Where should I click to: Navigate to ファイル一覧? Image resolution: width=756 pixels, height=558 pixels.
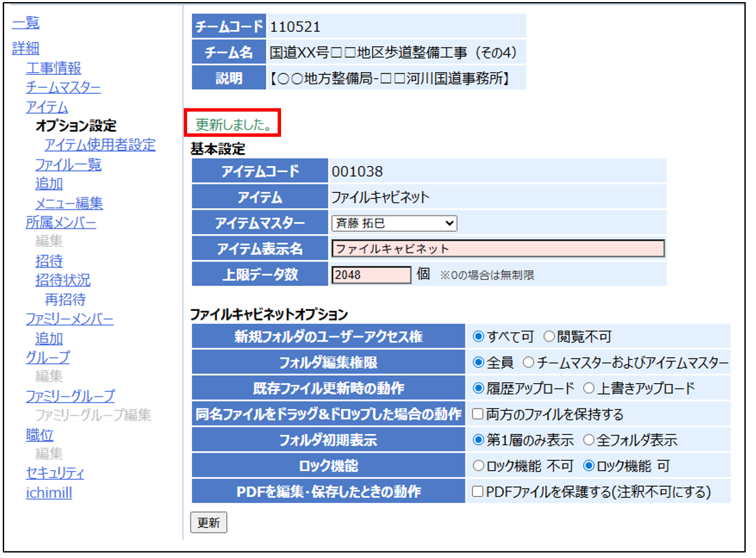pyautogui.click(x=68, y=165)
